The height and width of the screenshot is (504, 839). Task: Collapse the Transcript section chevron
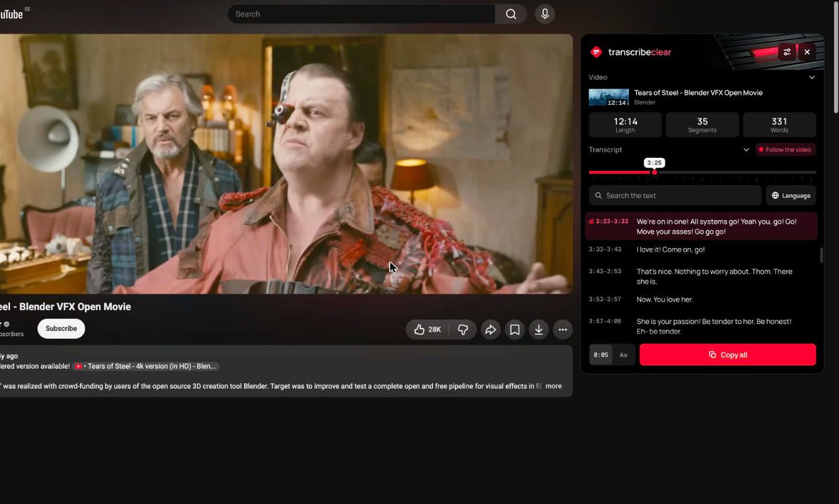[x=746, y=150]
